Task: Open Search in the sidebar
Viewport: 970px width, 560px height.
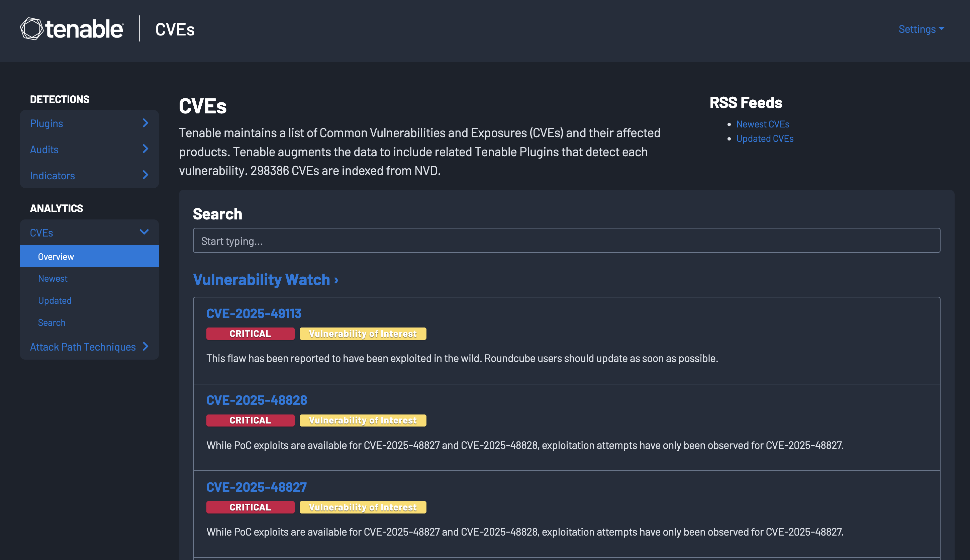Action: [52, 323]
